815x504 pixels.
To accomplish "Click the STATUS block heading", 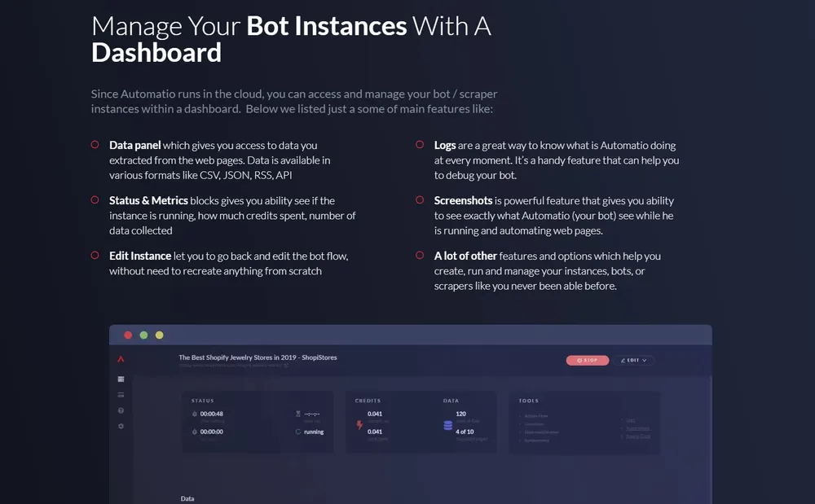I will click(203, 401).
